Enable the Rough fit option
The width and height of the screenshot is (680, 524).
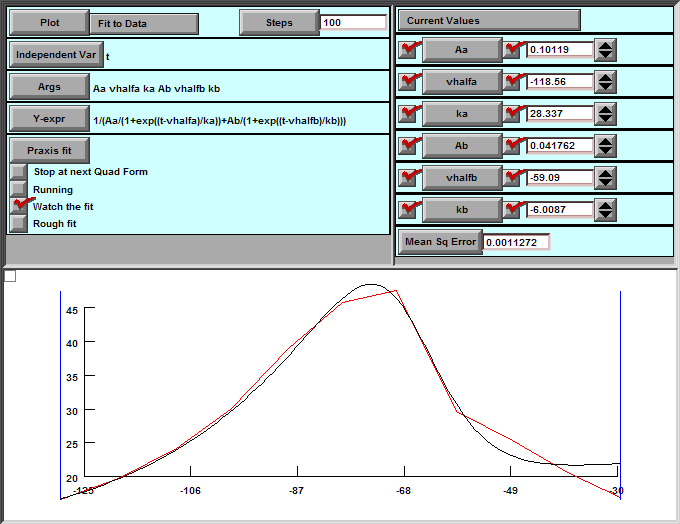point(18,223)
